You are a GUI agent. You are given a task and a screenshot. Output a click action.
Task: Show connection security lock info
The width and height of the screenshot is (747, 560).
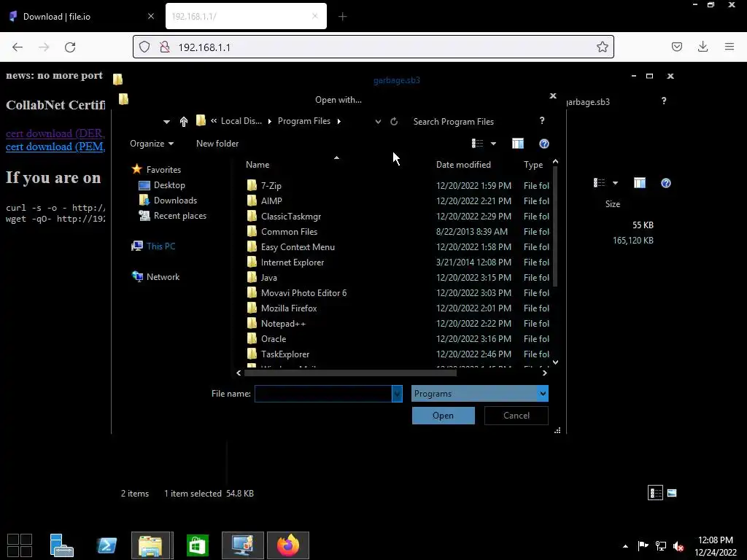165,47
